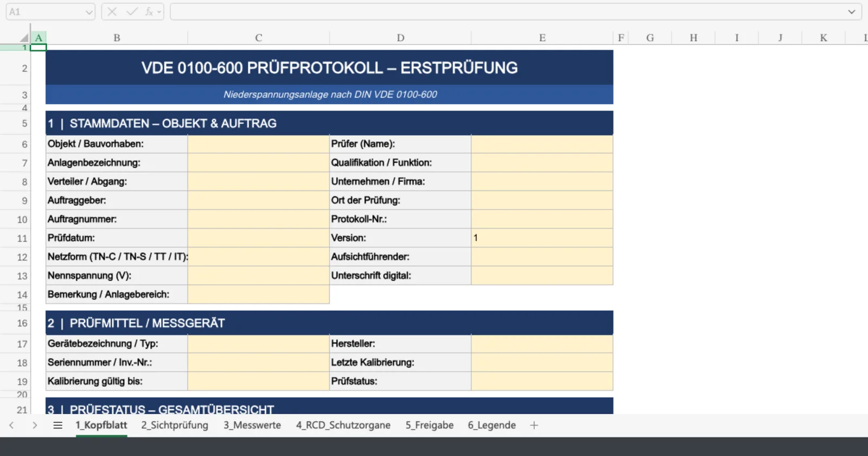
Task: Click section header STAMMDATEN – OBJEKT & AUFTRAG
Action: [173, 123]
